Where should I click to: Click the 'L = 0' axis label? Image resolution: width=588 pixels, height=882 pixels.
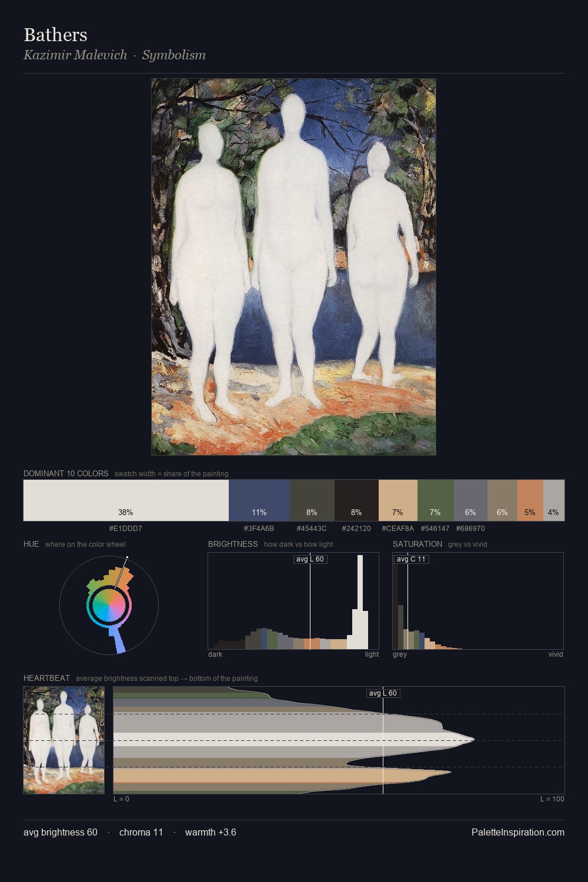point(121,799)
